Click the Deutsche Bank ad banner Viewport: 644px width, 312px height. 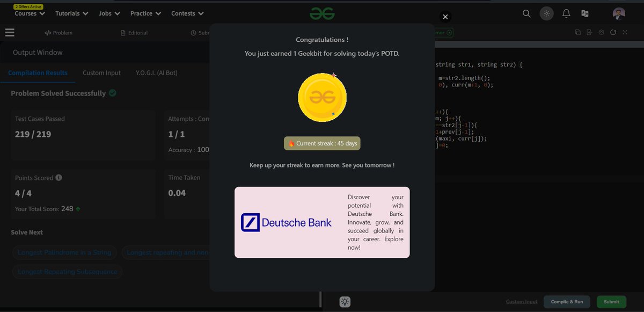tap(322, 222)
